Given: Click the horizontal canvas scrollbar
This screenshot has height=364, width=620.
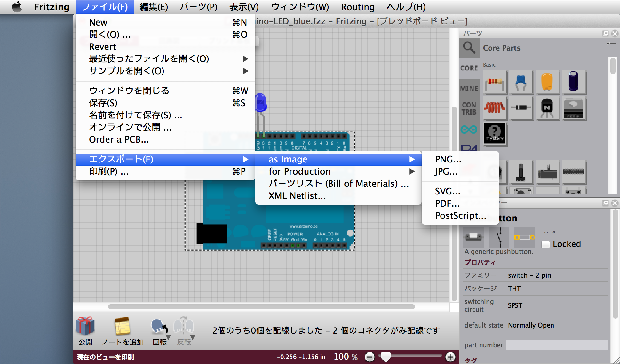Looking at the screenshot, I should click(261, 307).
